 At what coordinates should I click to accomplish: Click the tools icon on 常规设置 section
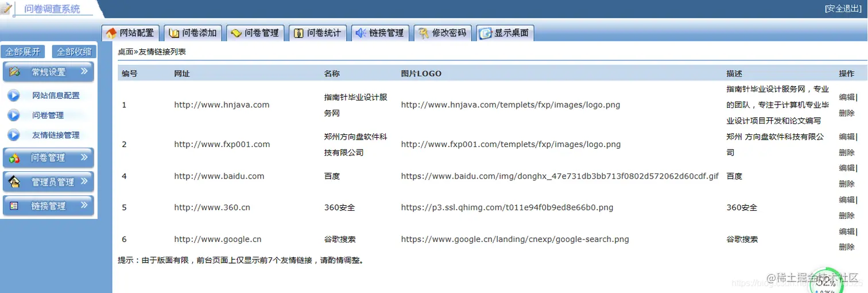15,72
